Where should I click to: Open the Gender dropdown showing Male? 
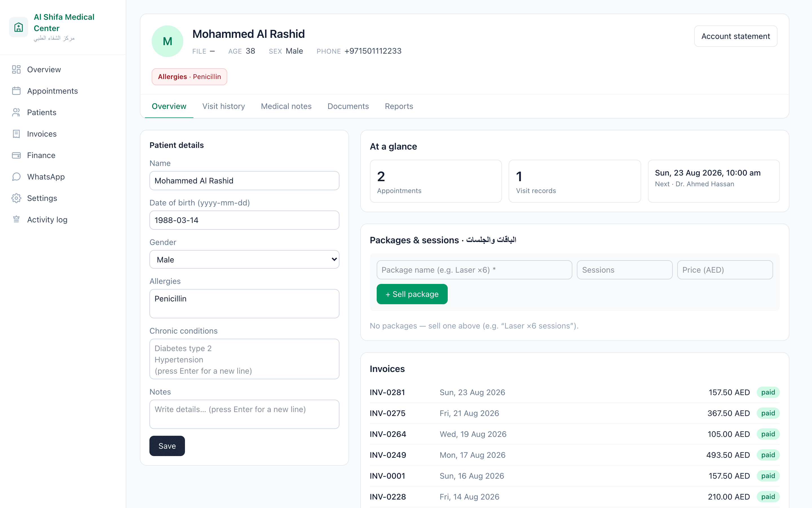(x=244, y=259)
